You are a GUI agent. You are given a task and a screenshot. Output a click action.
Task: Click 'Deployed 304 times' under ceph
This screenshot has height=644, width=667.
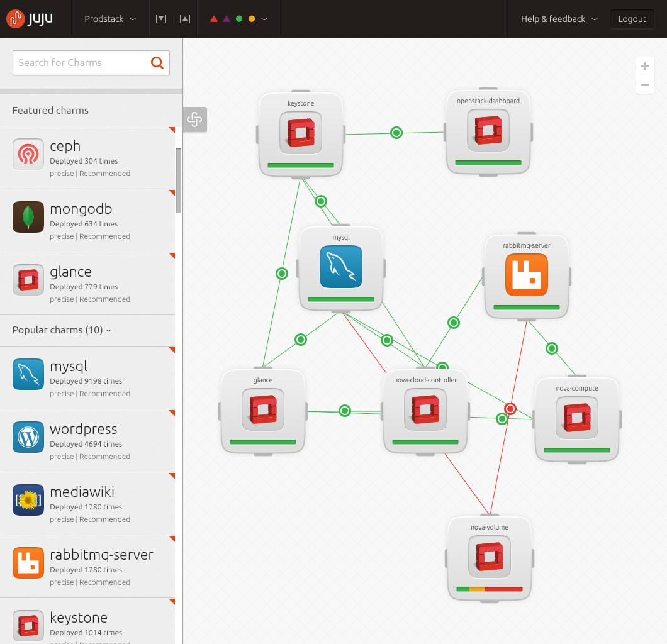tap(84, 161)
